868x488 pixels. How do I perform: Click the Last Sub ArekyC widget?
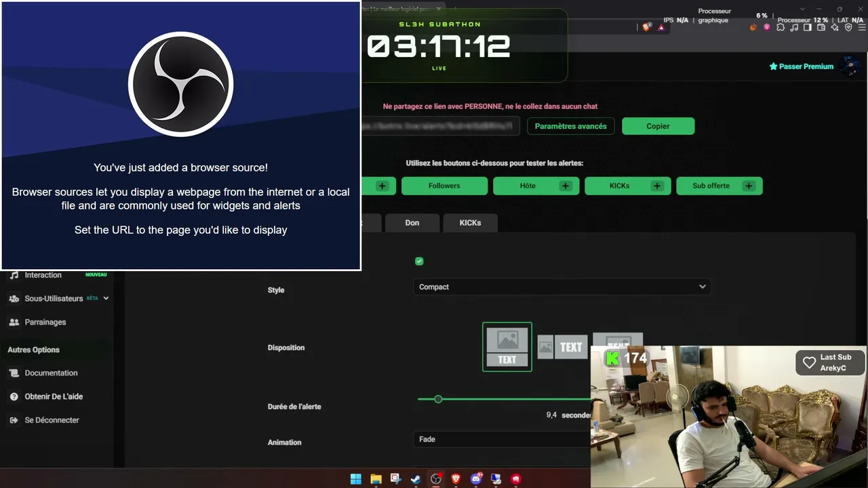pyautogui.click(x=831, y=363)
